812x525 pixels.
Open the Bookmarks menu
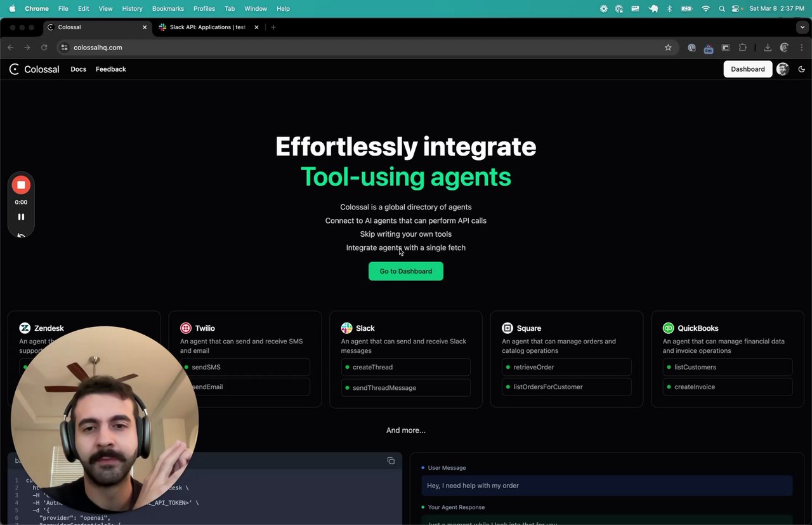pos(168,9)
